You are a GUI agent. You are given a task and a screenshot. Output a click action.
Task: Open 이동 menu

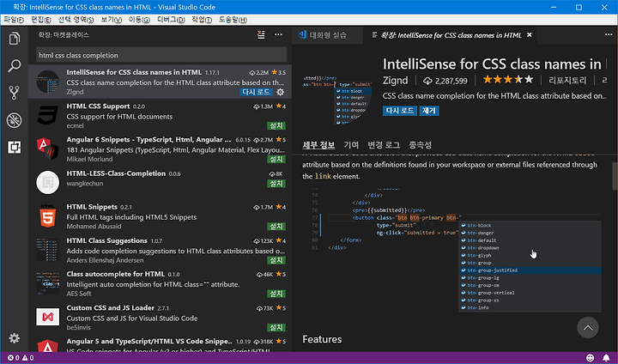tap(139, 20)
